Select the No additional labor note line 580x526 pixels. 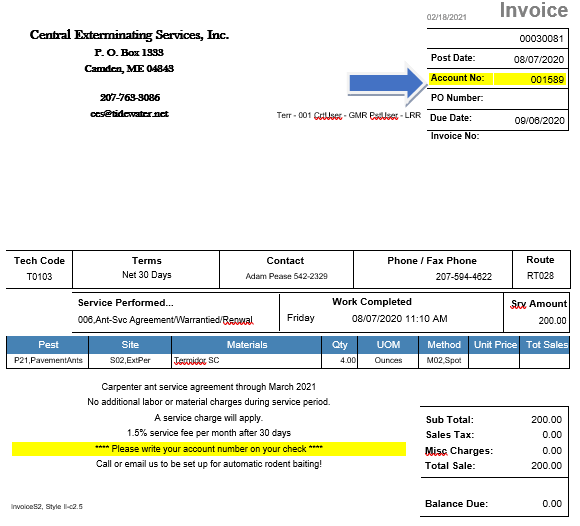pyautogui.click(x=209, y=402)
